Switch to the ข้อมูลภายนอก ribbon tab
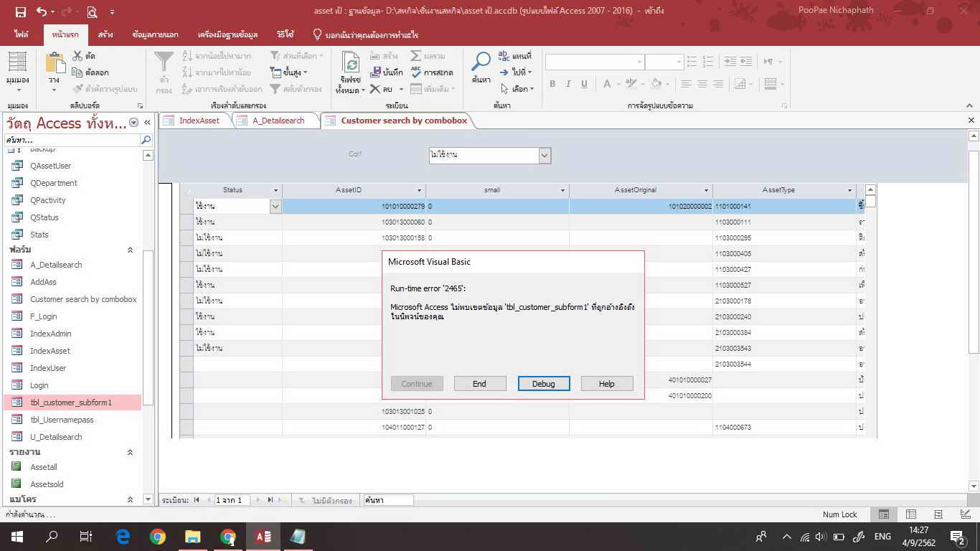This screenshot has height=551, width=980. click(156, 34)
